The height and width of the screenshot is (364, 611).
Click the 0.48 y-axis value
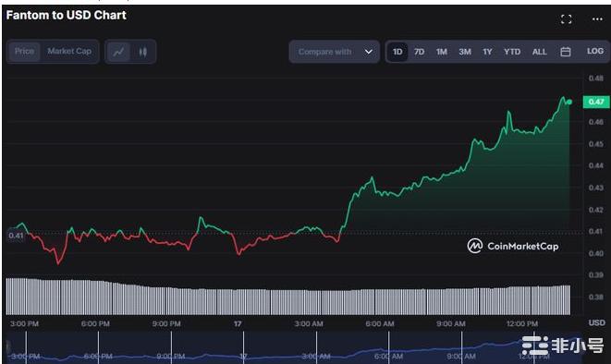(x=596, y=79)
